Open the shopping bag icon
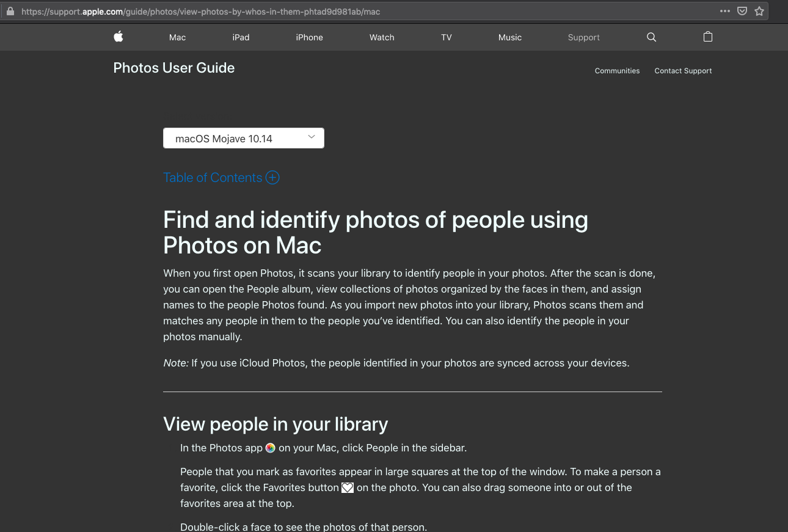788x532 pixels. point(707,37)
